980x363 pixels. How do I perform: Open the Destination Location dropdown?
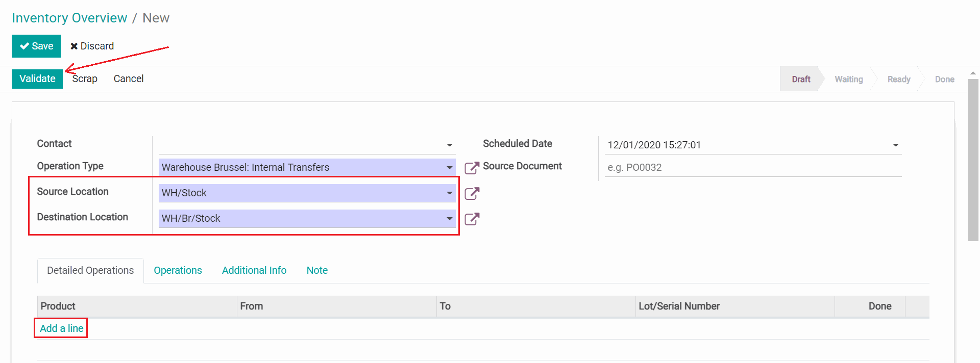click(x=449, y=219)
